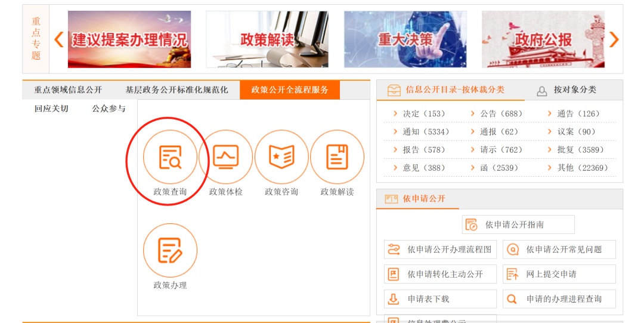644x323 pixels.
Task: Switch to 公众参与 tab
Action: point(109,109)
